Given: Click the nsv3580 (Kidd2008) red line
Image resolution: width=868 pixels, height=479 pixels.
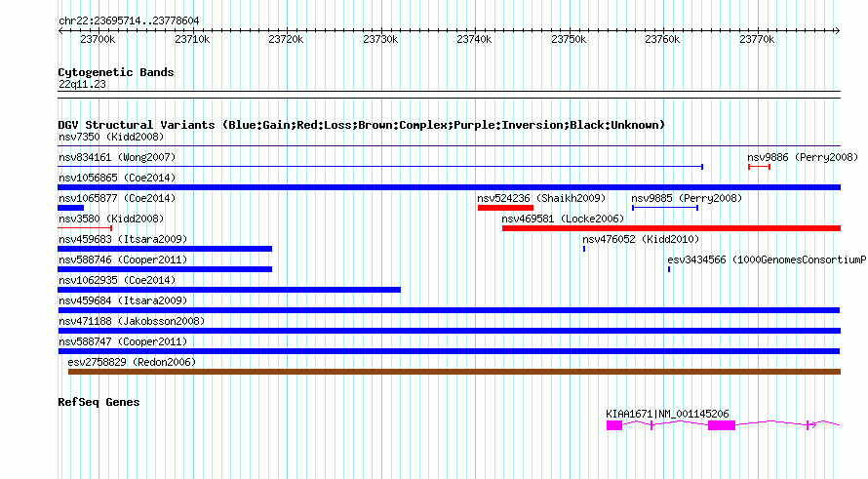Looking at the screenshot, I should (x=85, y=228).
